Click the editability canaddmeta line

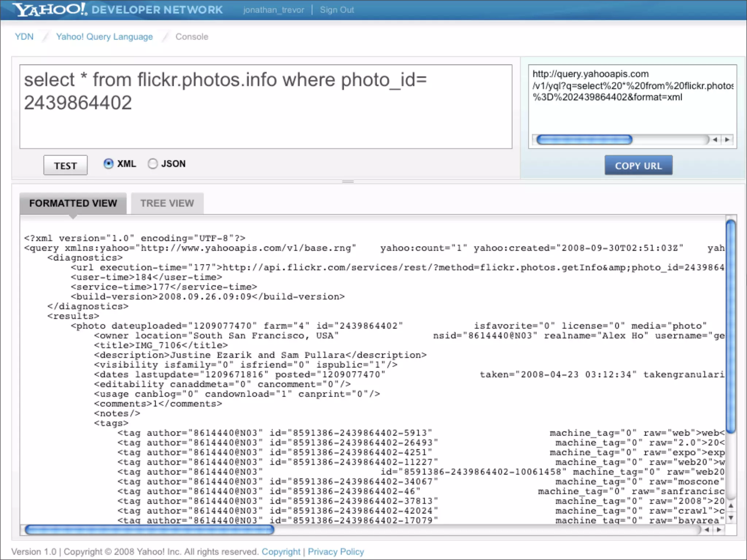tap(222, 384)
